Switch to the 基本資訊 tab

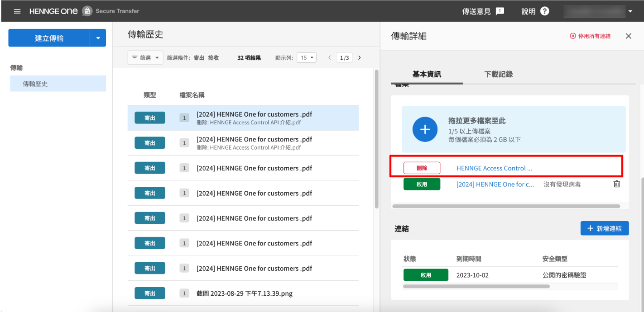pos(427,74)
